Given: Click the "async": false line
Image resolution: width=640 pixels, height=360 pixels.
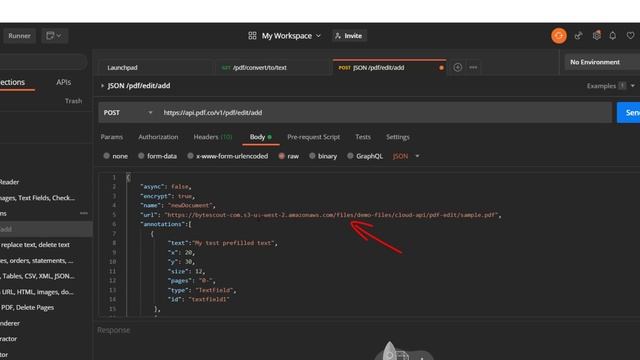Looking at the screenshot, I should 166,187.
